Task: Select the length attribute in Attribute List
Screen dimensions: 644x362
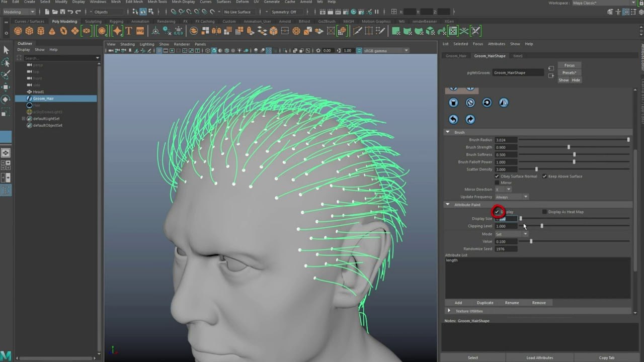Action: [452, 260]
